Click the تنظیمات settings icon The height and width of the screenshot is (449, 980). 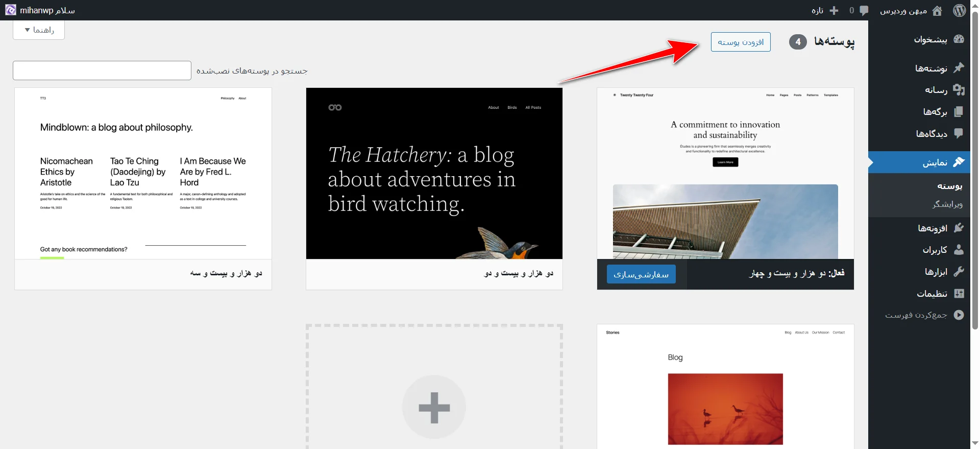tap(959, 293)
